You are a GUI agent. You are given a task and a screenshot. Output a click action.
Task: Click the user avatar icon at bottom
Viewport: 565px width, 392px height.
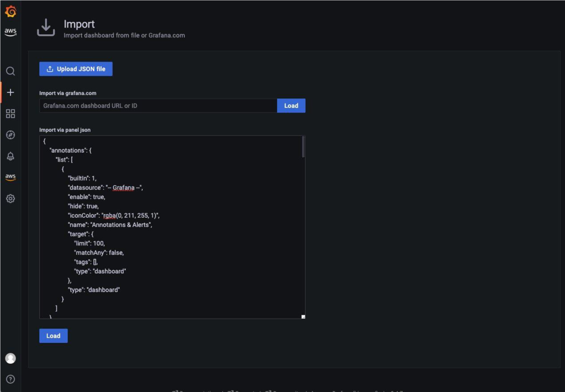click(10, 358)
